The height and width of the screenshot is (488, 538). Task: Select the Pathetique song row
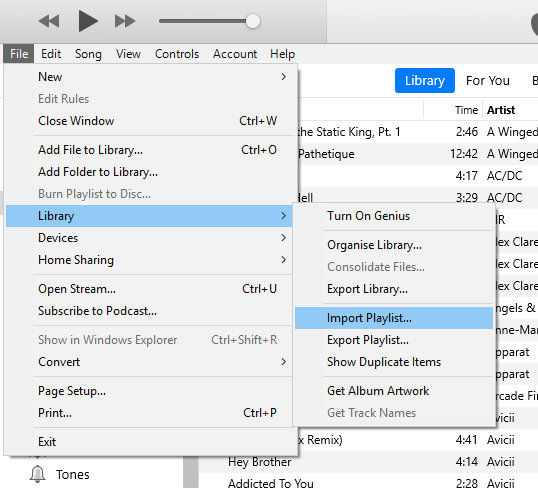(x=418, y=154)
